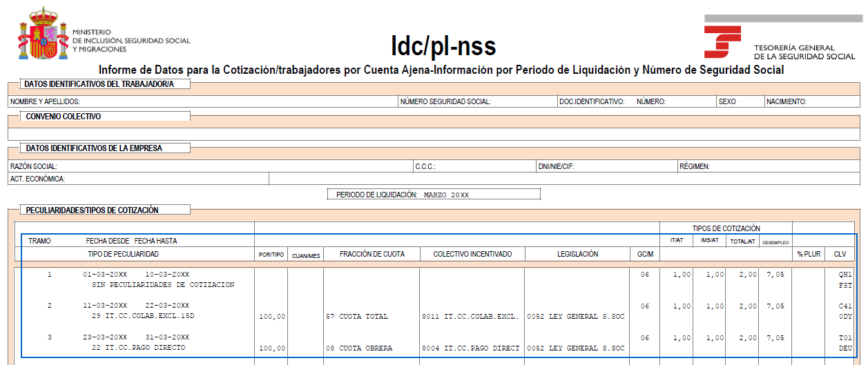Click the 'TIPOS DE COTIZACIÓN' group header
Image resolution: width=868 pixels, height=365 pixels.
click(726, 228)
